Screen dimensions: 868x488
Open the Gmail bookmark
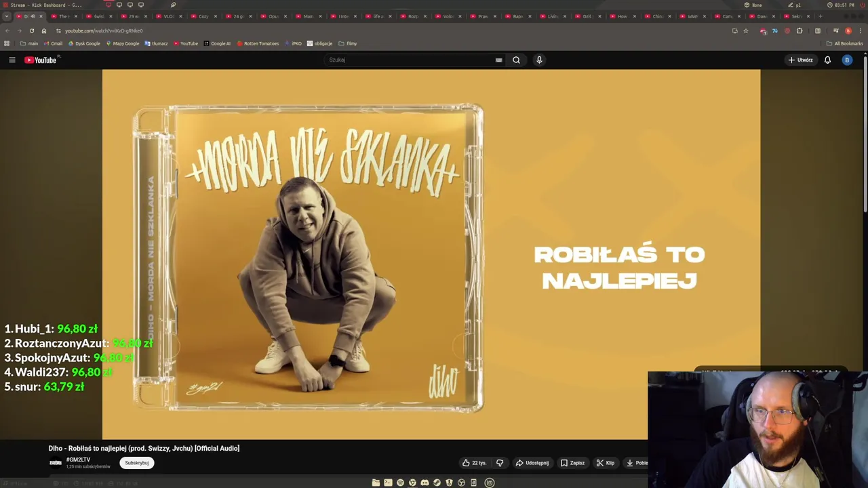[x=53, y=43]
